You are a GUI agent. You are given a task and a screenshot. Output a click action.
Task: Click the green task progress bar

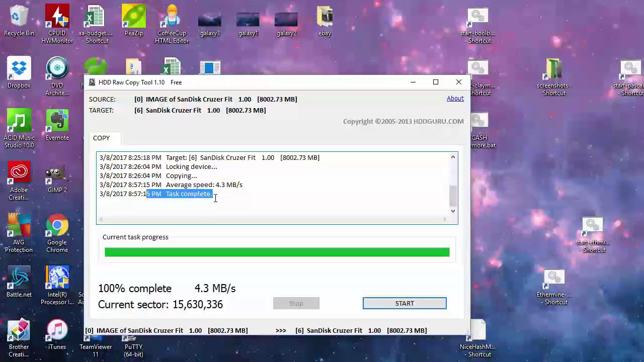point(277,252)
